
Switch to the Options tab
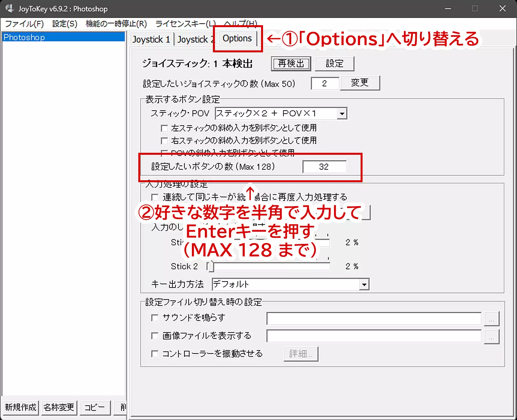coord(237,38)
